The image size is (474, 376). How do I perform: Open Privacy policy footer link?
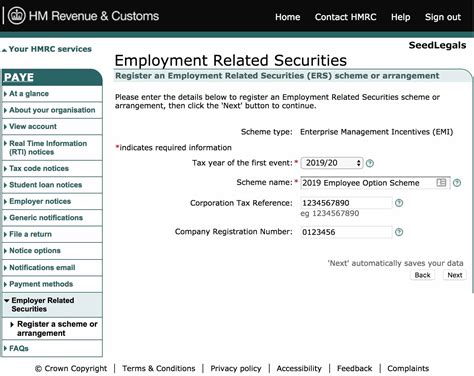[x=236, y=368]
